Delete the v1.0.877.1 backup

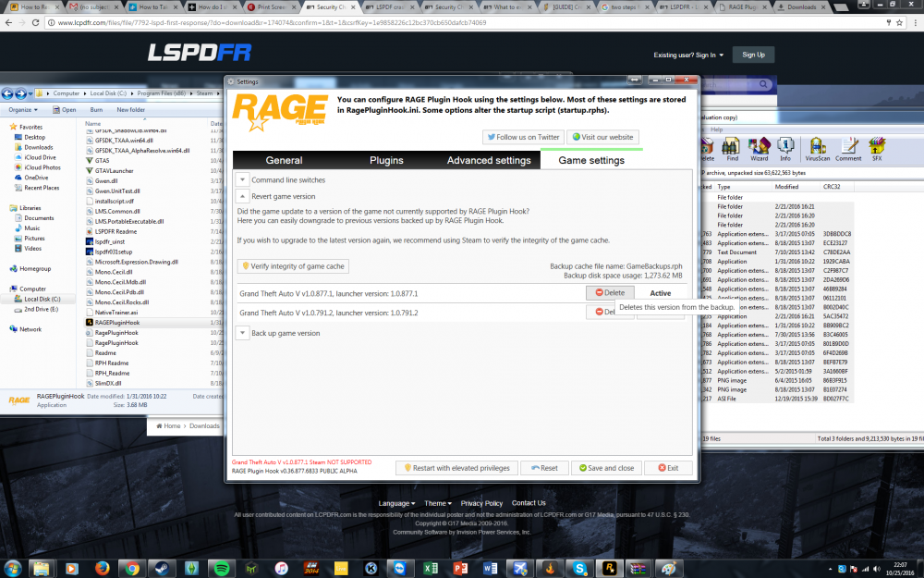tap(610, 292)
